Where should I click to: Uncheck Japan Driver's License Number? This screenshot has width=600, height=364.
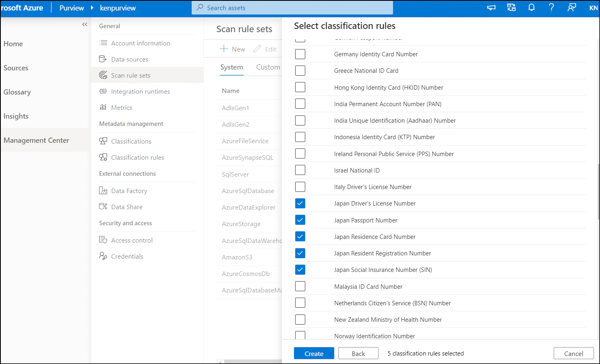(300, 204)
